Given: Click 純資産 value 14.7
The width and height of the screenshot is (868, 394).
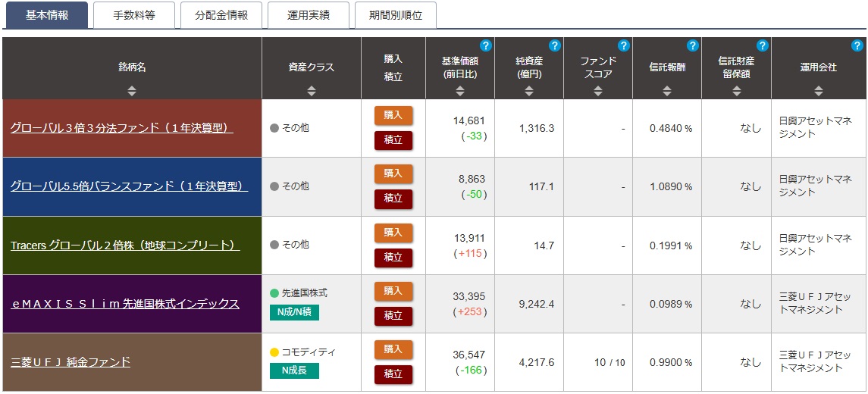Looking at the screenshot, I should tap(545, 245).
